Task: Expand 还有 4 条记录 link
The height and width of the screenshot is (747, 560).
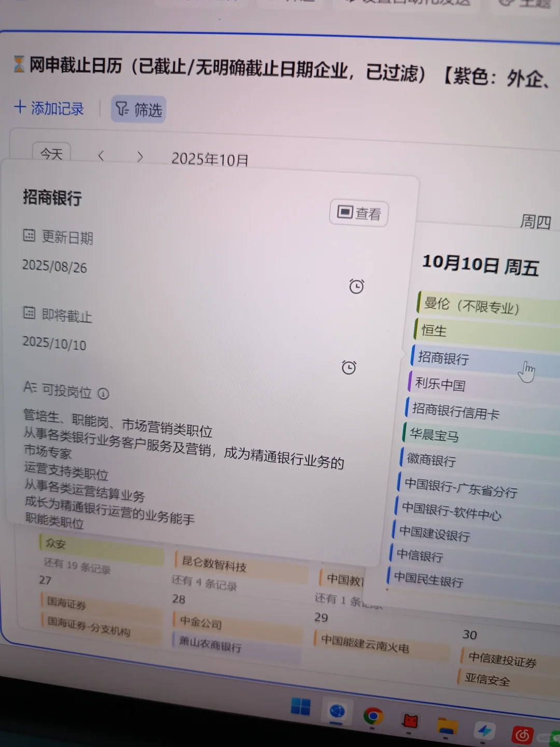Action: click(x=204, y=583)
